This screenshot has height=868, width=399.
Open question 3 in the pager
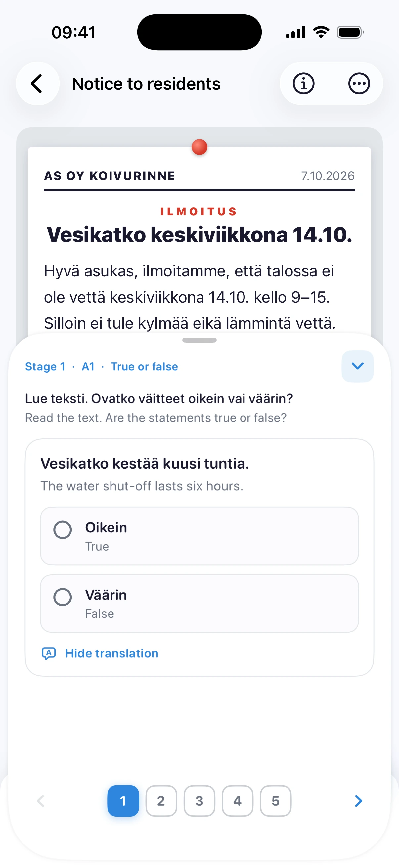[x=199, y=801]
